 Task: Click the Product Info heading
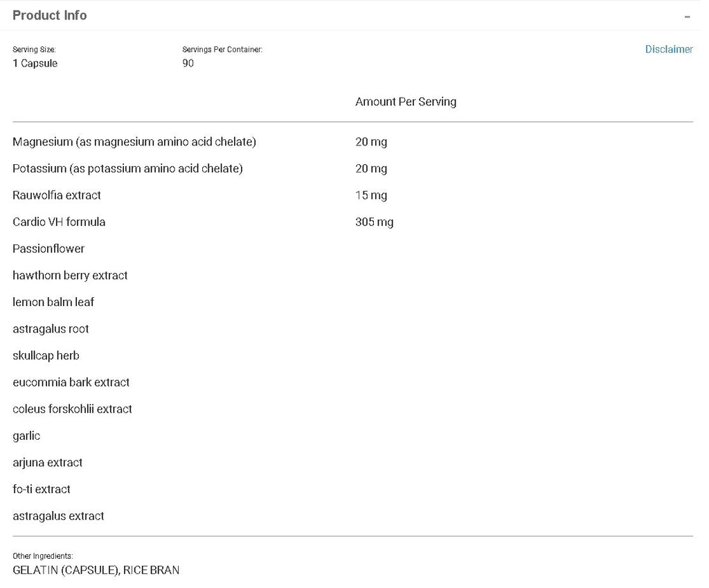pos(50,15)
